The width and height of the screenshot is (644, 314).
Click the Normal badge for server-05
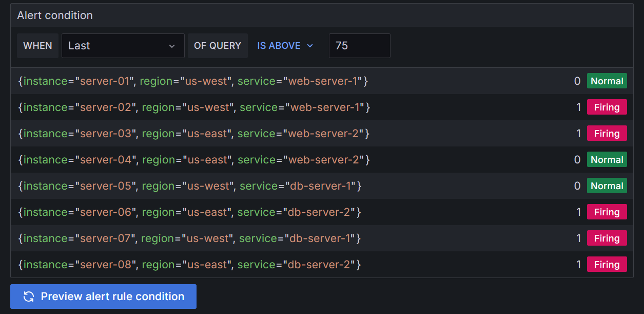click(607, 186)
